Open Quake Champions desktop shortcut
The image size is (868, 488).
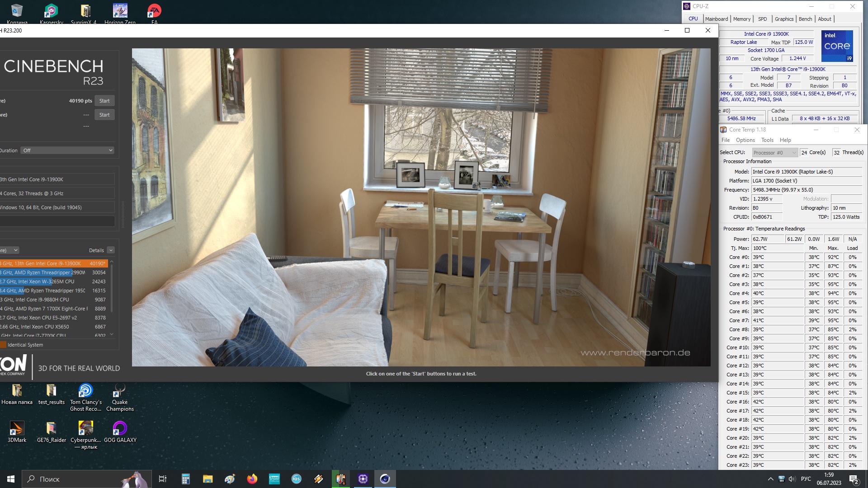120,390
